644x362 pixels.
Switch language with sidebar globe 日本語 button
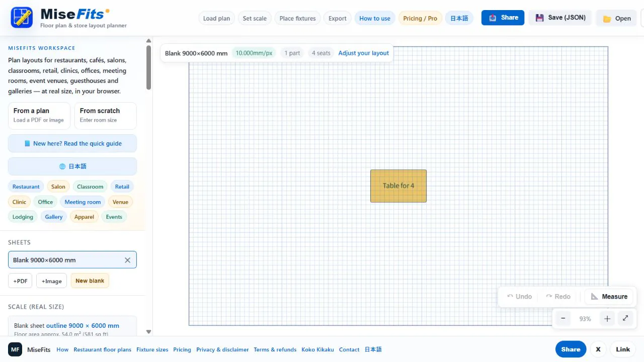tap(72, 166)
